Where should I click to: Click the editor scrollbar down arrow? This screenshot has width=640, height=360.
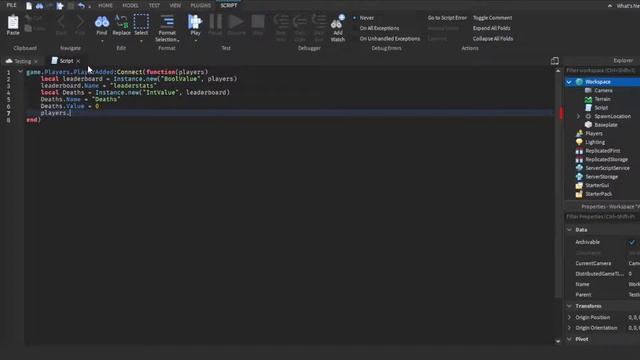point(558,341)
